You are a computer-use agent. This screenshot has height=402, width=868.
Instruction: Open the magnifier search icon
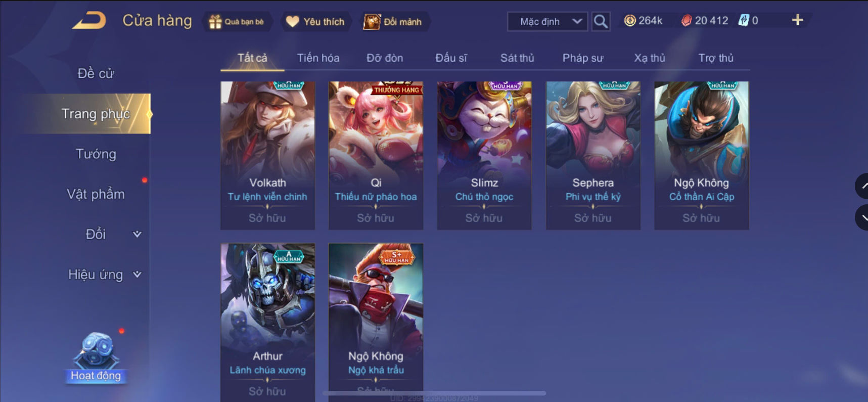point(601,21)
